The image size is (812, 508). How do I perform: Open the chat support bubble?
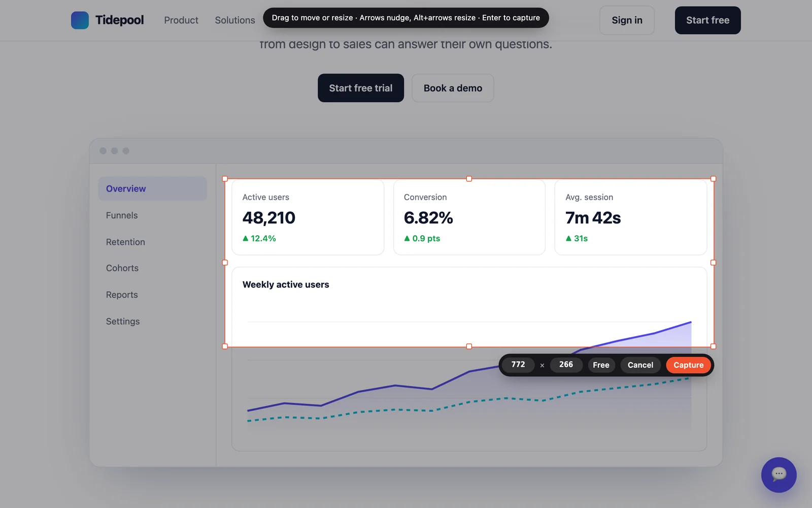[779, 474]
